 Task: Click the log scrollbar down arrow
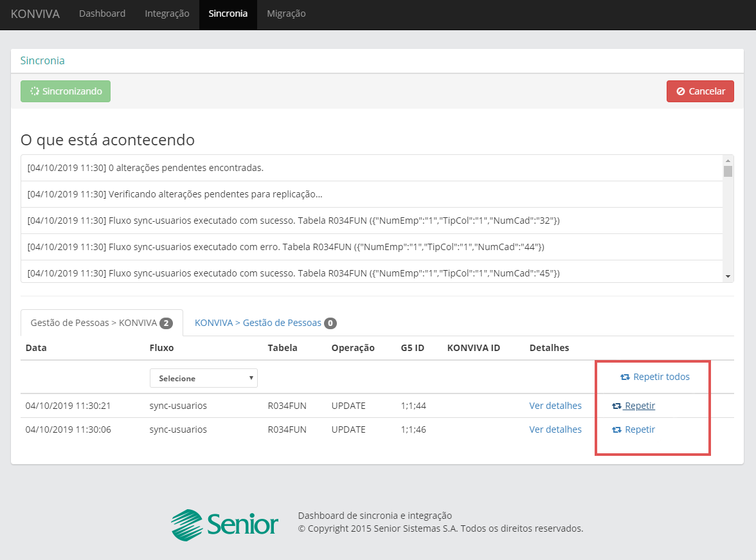pyautogui.click(x=728, y=276)
